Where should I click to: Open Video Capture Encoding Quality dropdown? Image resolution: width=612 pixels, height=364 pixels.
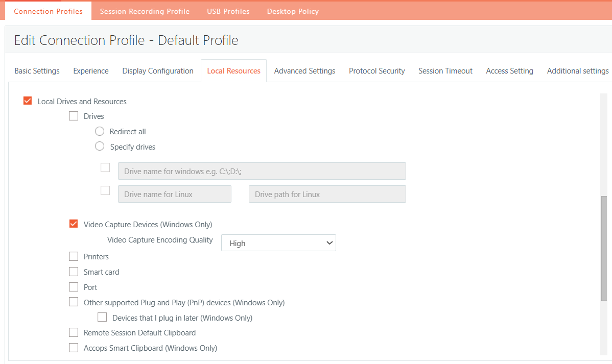(278, 243)
